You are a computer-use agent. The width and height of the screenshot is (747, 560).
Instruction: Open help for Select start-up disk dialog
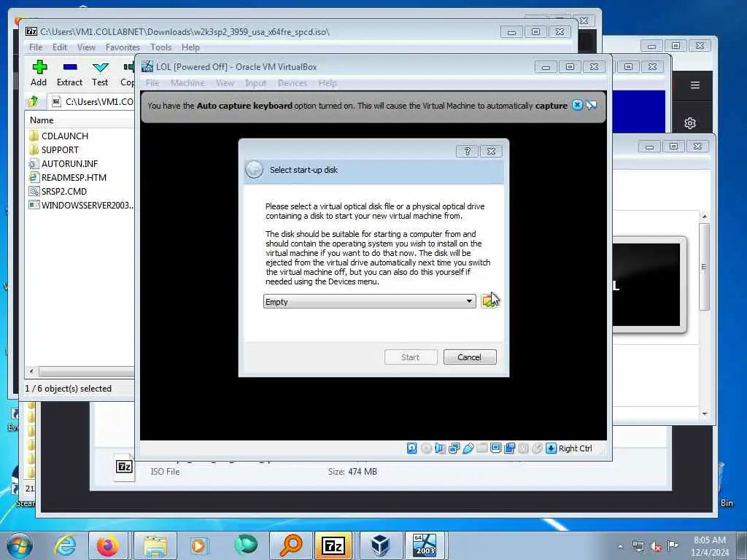[467, 151]
